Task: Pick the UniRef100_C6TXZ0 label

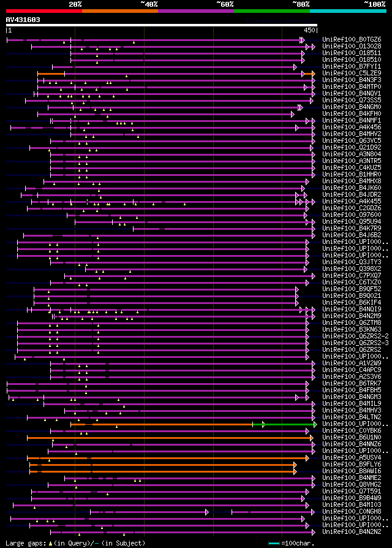Action: (352, 283)
